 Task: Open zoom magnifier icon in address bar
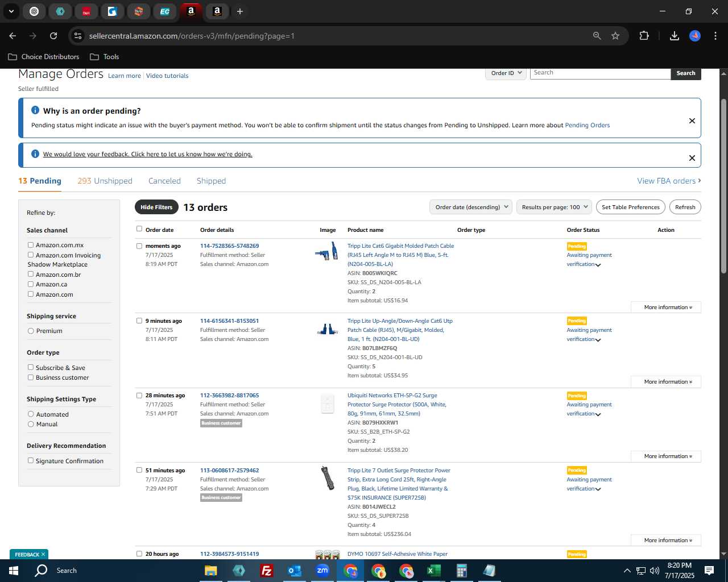click(597, 36)
